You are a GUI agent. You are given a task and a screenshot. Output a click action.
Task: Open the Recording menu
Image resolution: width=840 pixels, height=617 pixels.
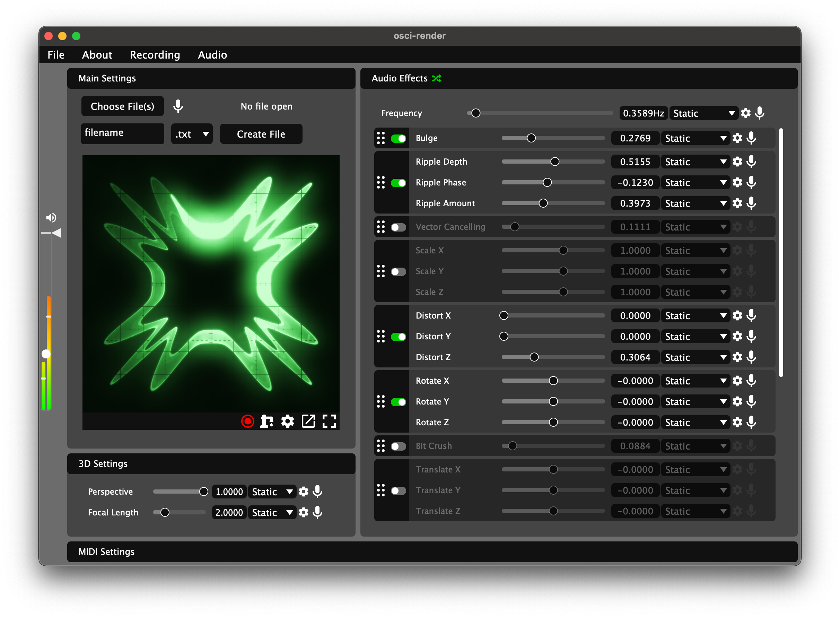coord(155,55)
